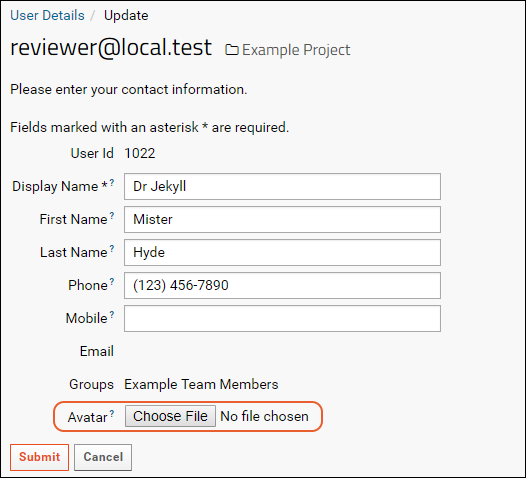The height and width of the screenshot is (478, 526).
Task: Click the Submit button
Action: [39, 457]
